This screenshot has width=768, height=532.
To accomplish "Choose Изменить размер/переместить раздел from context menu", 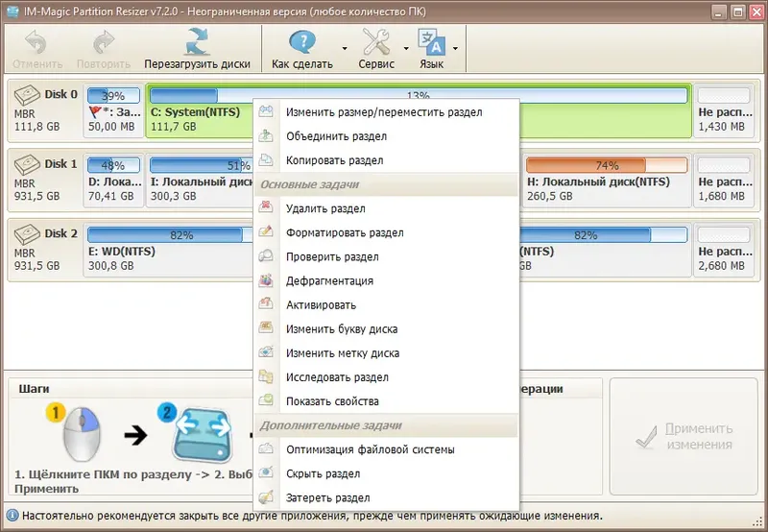I will click(x=386, y=112).
